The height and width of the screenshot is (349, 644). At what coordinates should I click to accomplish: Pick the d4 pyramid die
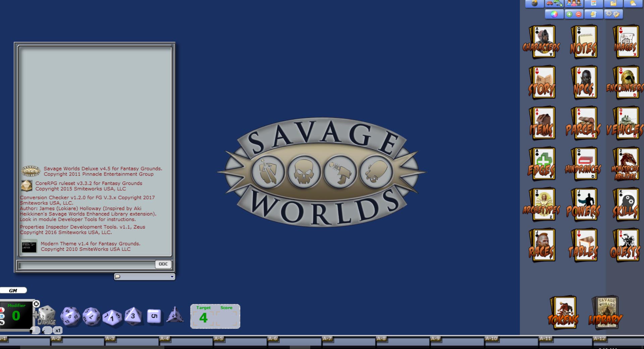tap(175, 315)
